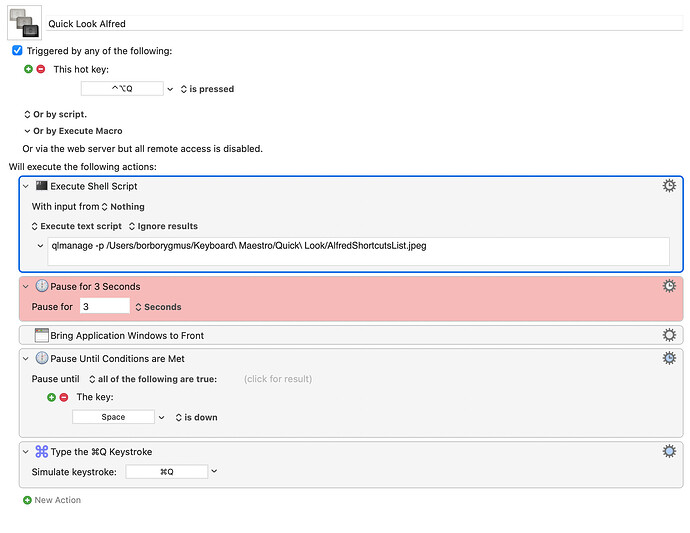The width and height of the screenshot is (690, 533).
Task: Click the Quick Look Alfred macro icon
Action: tap(25, 23)
